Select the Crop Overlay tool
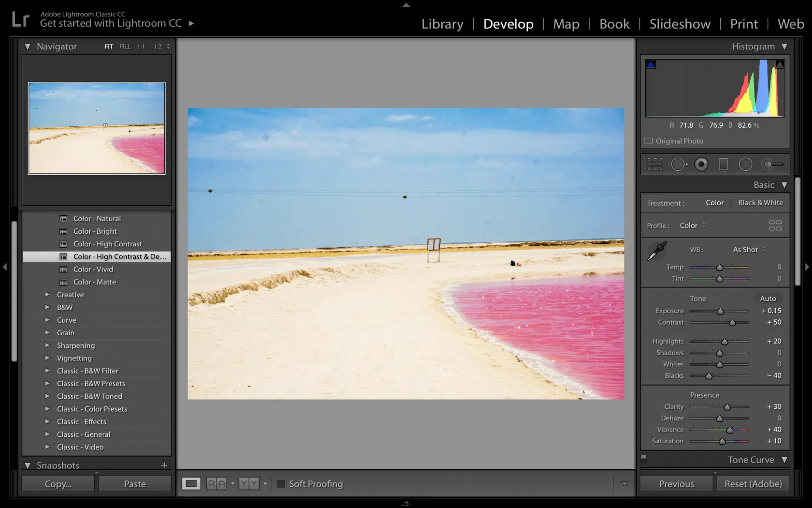Viewport: 812px width, 508px height. [655, 164]
